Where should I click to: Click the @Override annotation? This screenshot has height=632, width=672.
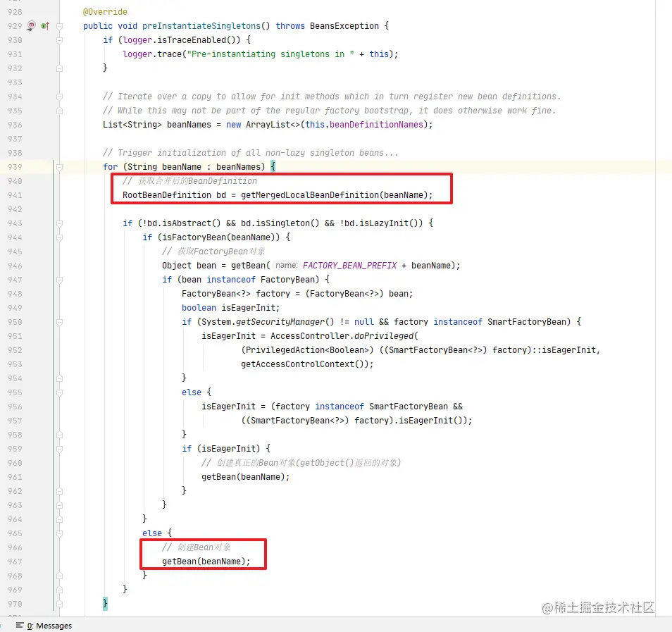click(x=105, y=12)
